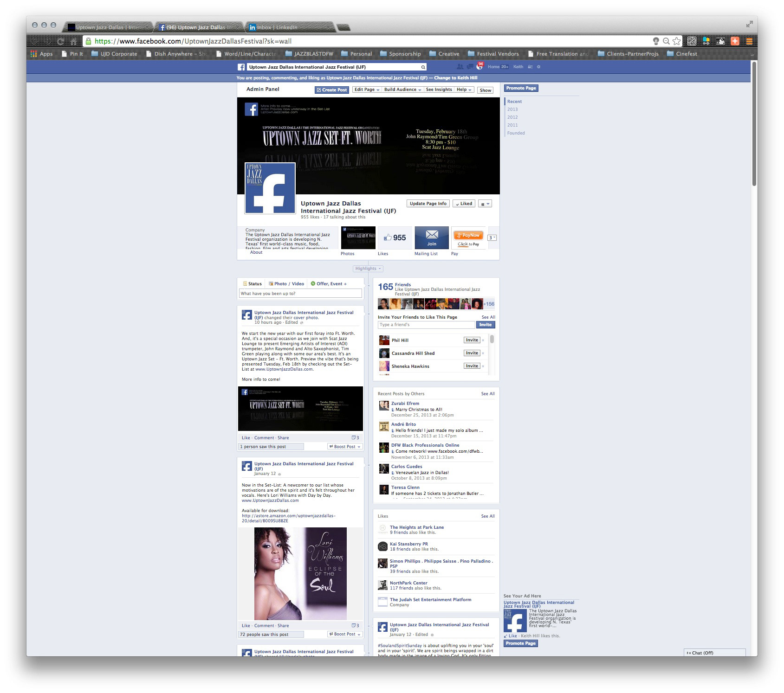Switch to the Uptown Jazz Dallas first tab
This screenshot has width=784, height=693.
pyautogui.click(x=109, y=27)
